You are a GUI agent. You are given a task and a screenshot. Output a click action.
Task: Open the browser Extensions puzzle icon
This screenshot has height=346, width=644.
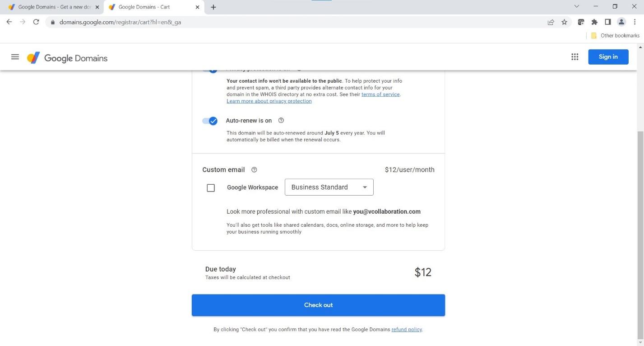[594, 22]
